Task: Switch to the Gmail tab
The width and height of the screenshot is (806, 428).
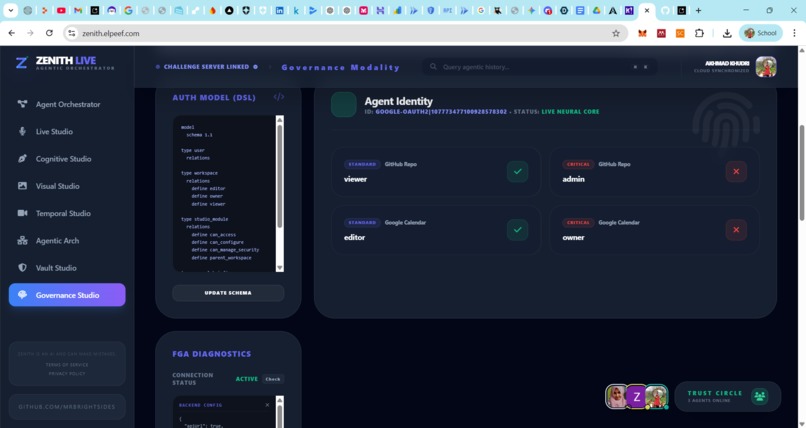Action: 78,10
